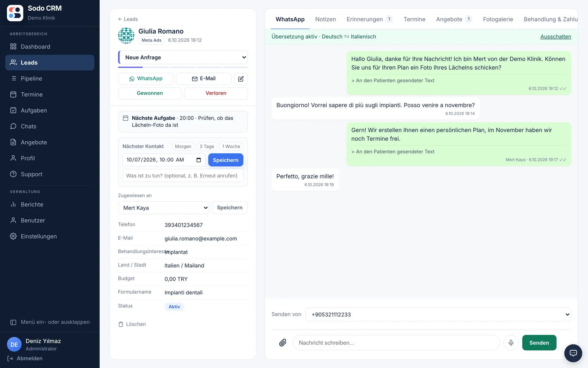Viewport: 588px width, 368px height.
Task: Mark the lead as Gewonnen
Action: pos(150,93)
